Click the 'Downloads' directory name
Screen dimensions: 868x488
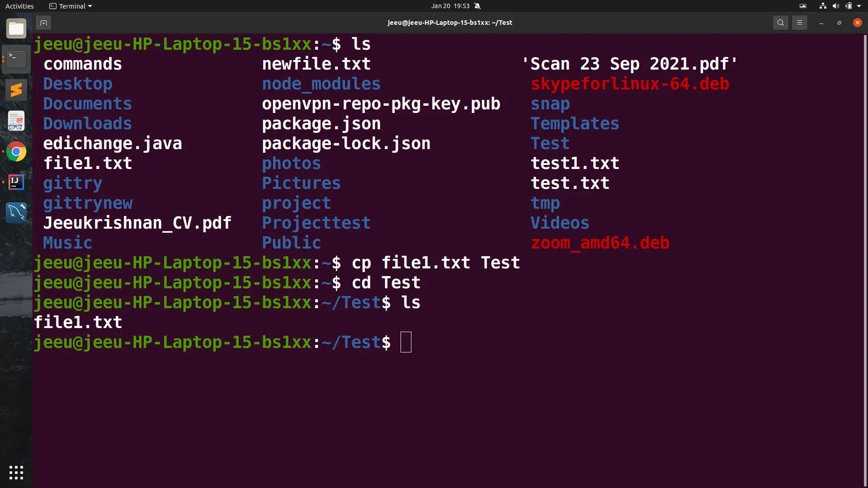coord(88,123)
